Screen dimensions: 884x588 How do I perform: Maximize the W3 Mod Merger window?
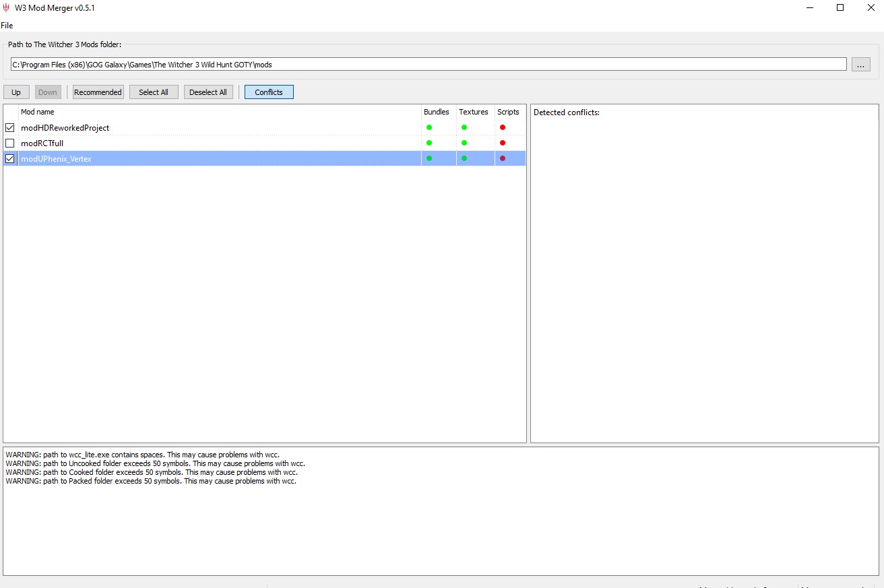click(x=840, y=7)
